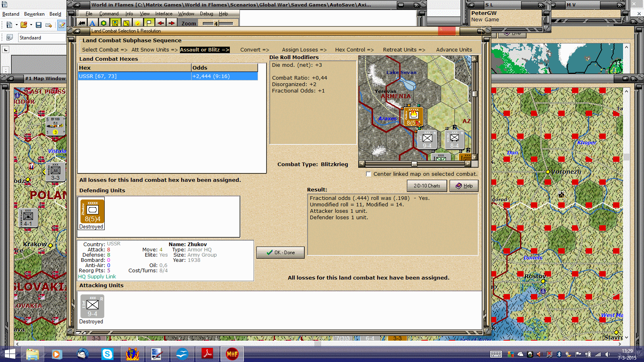Open Thunderbird mail taskbar icon

83,354
